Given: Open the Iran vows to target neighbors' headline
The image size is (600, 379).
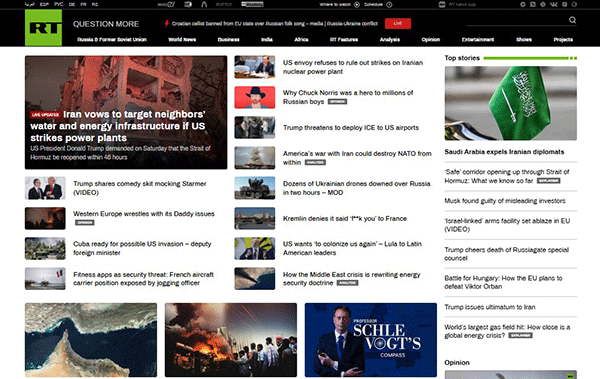Looking at the screenshot, I should coord(118,126).
